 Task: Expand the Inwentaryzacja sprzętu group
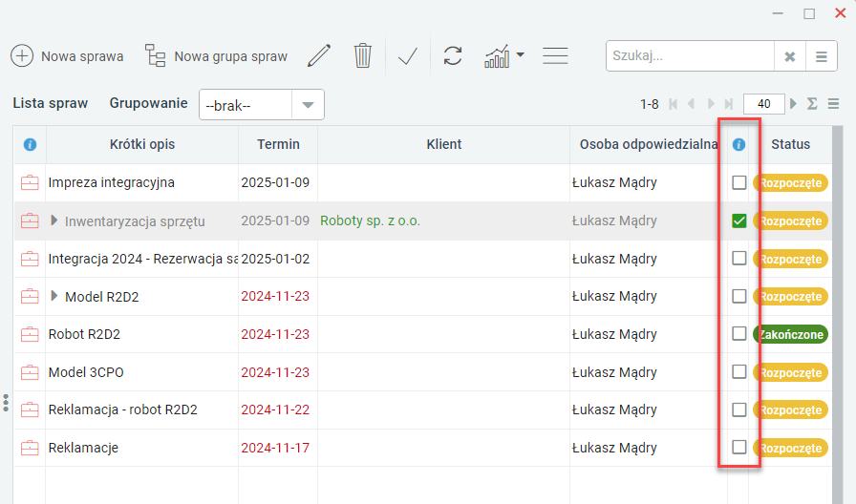point(53,220)
